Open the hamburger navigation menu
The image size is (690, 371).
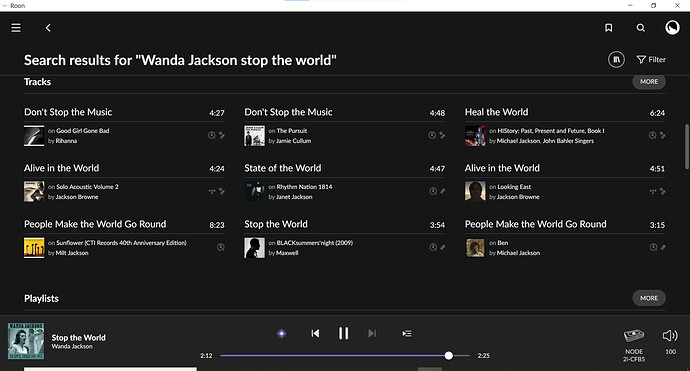tap(16, 28)
